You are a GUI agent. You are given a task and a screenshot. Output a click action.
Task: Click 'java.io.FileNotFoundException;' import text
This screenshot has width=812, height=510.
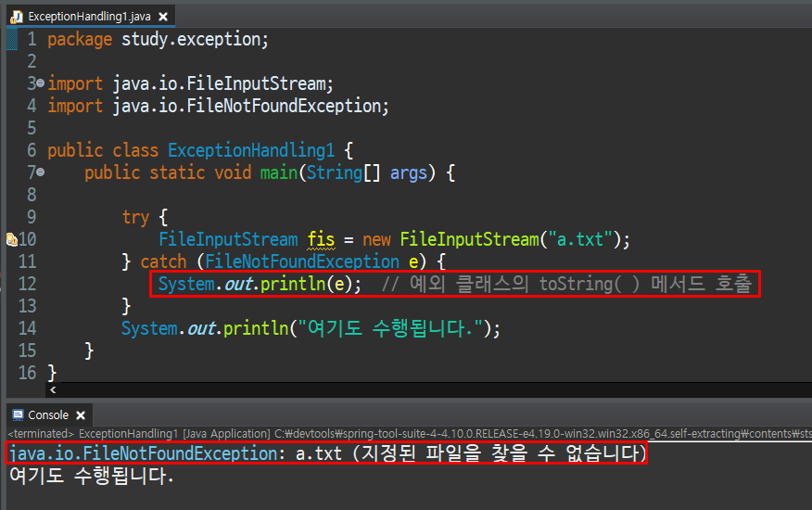click(x=250, y=106)
